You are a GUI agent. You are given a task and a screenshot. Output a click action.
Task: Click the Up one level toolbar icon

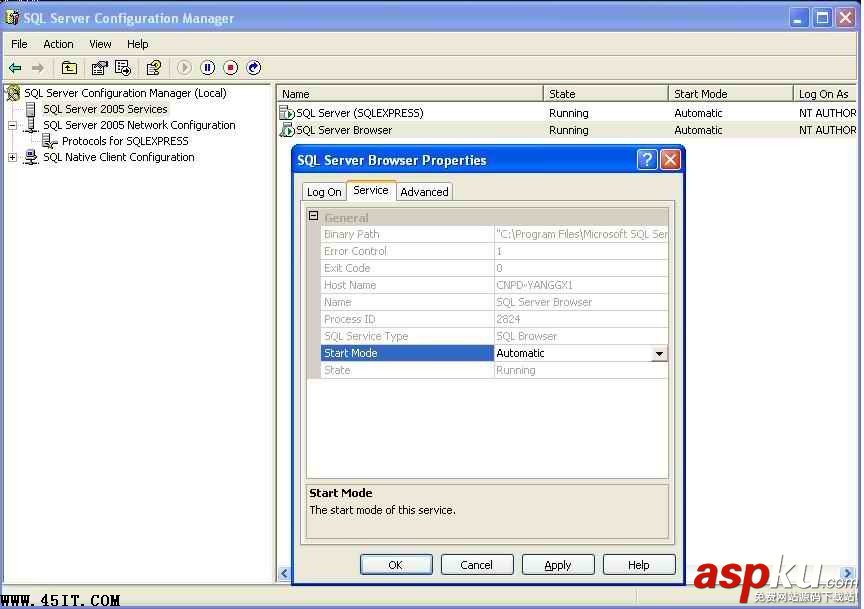[69, 68]
